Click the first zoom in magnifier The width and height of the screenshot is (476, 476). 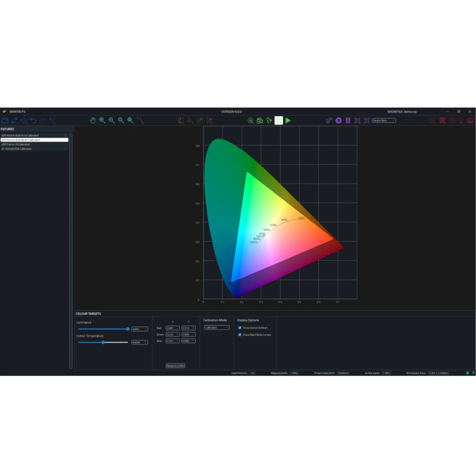(102, 120)
